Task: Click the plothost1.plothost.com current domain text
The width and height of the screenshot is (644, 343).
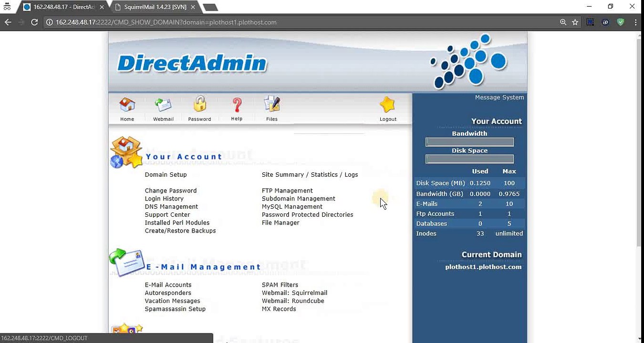Action: pos(483,267)
